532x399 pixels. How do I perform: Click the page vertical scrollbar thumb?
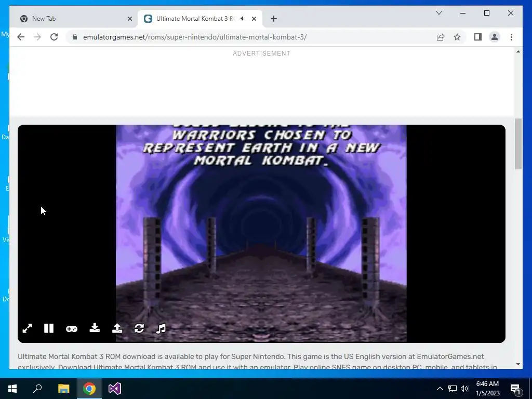pyautogui.click(x=518, y=144)
